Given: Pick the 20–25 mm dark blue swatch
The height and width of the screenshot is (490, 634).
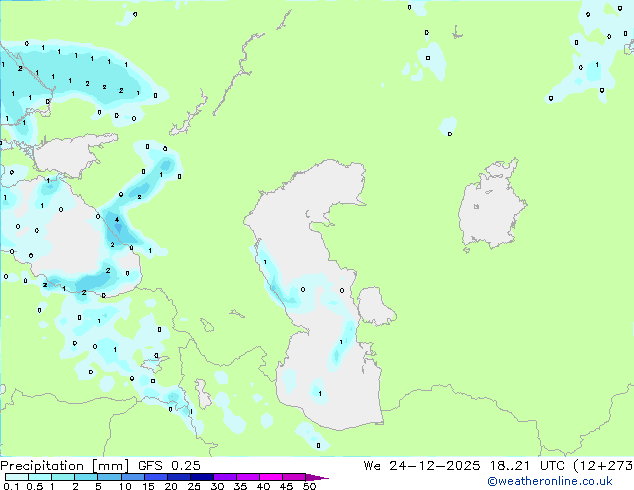Looking at the screenshot, I should pos(178,477).
